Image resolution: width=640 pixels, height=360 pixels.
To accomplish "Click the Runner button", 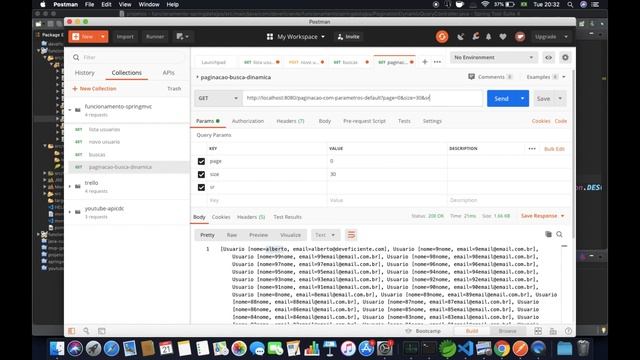I will pyautogui.click(x=155, y=37).
